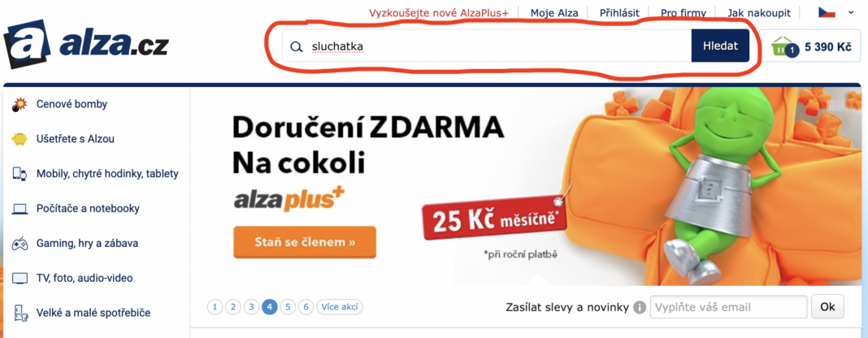Click the gamepad icon for Gaming
Viewport: 868px width, 338px height.
point(20,244)
